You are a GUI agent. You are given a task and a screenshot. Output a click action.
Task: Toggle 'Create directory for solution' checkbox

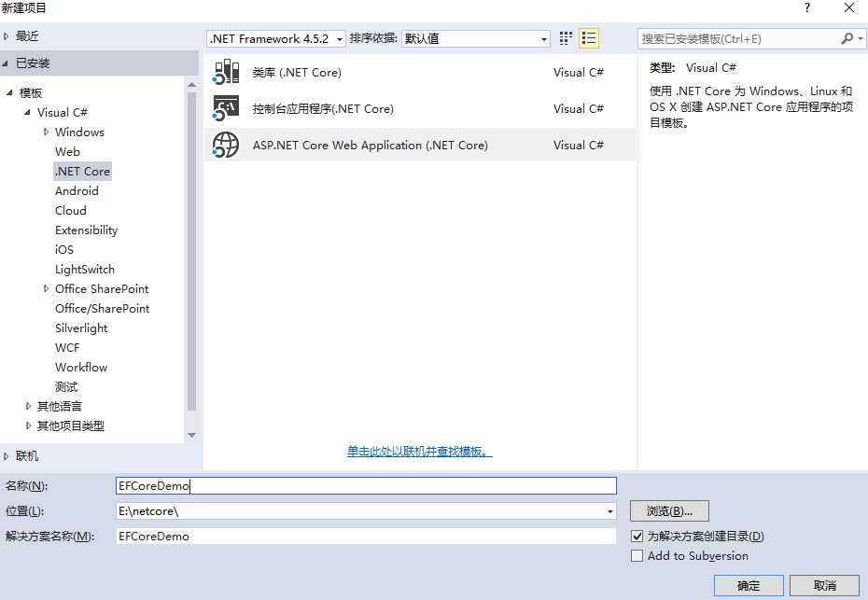(637, 537)
